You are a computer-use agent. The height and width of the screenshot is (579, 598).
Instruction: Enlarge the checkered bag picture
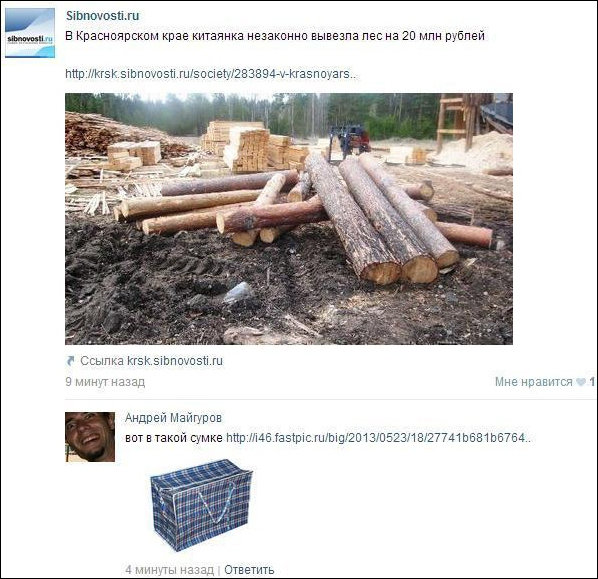click(x=201, y=505)
